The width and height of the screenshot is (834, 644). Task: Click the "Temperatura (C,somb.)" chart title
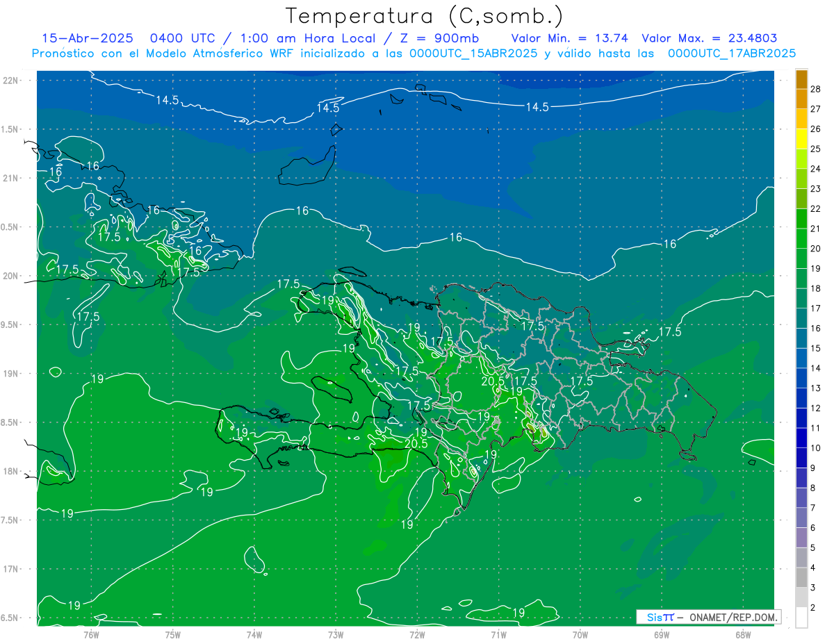click(424, 16)
